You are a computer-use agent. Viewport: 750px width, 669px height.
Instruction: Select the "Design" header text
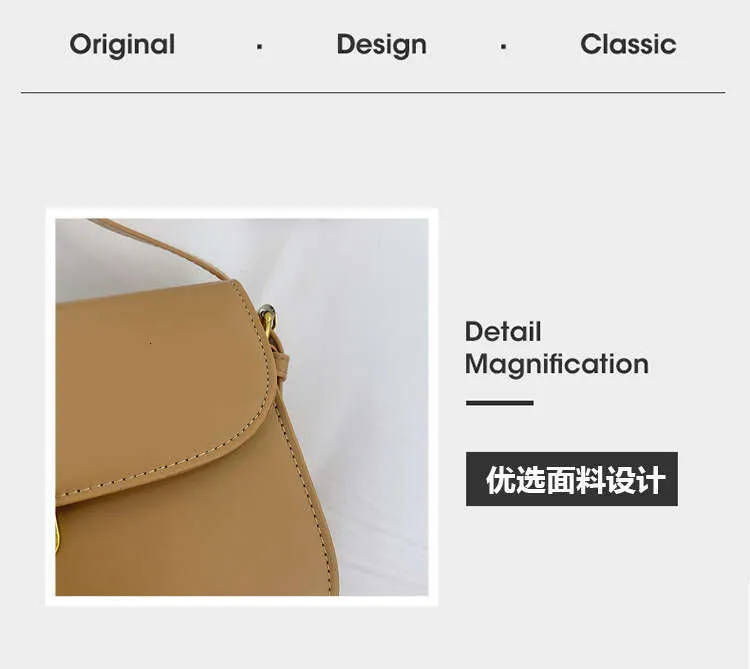382,45
